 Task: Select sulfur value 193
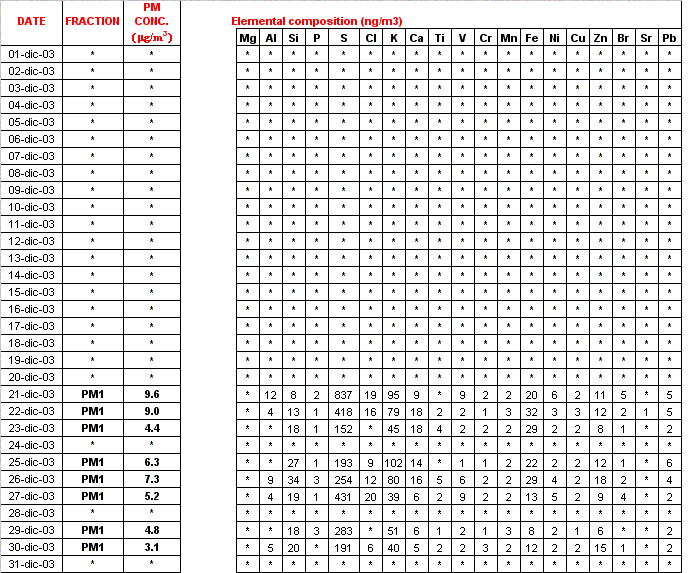pyautogui.click(x=343, y=463)
